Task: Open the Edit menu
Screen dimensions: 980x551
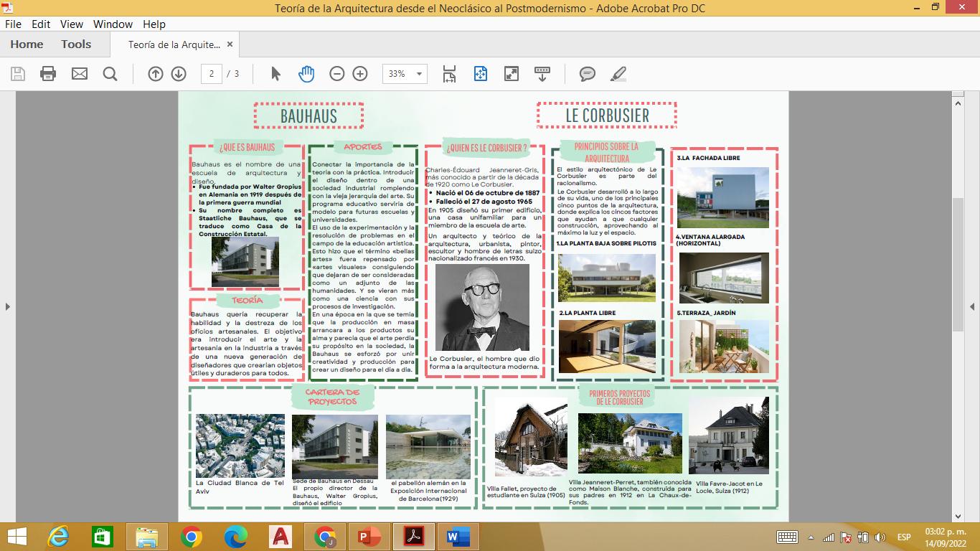Action: (x=41, y=24)
